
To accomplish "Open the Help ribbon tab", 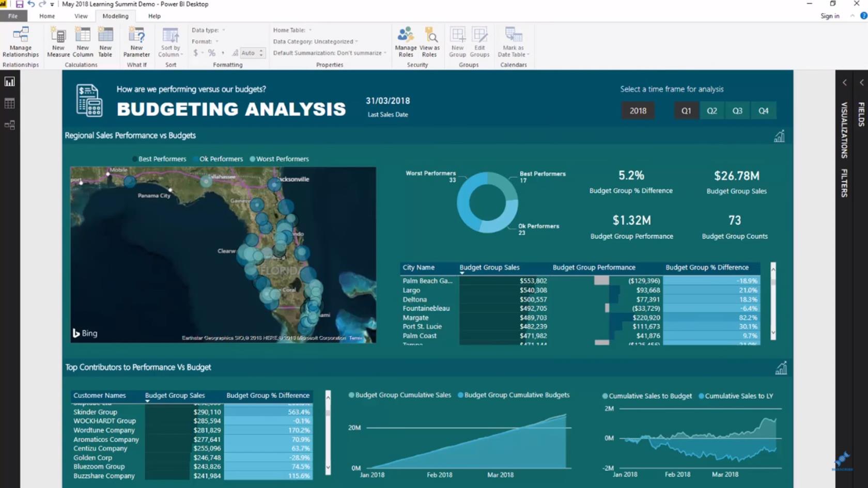I will click(154, 16).
